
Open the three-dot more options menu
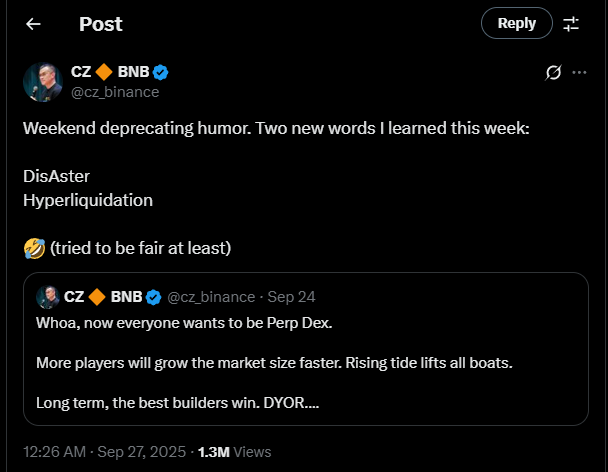(x=579, y=73)
